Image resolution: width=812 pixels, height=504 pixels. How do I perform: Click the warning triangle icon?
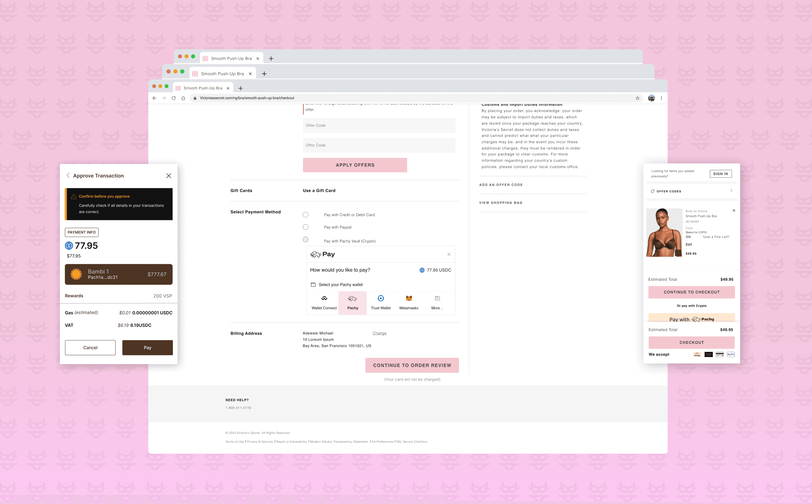[74, 197]
